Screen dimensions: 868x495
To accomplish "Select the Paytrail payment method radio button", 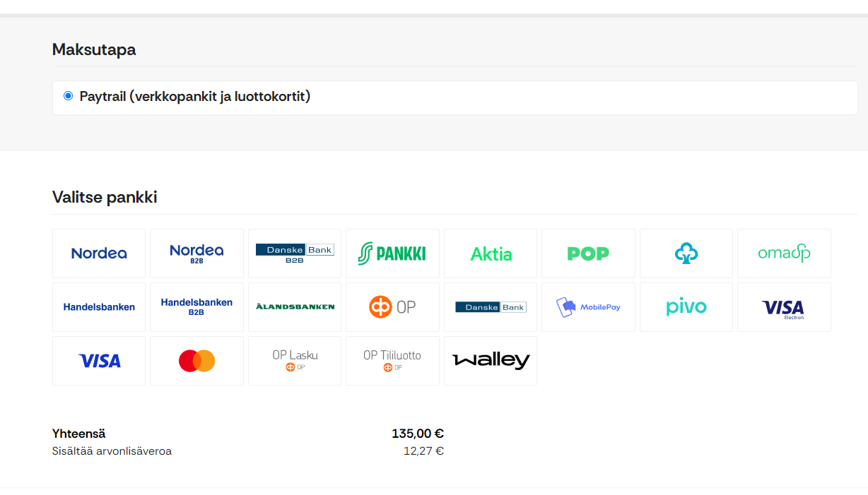I will click(x=68, y=96).
